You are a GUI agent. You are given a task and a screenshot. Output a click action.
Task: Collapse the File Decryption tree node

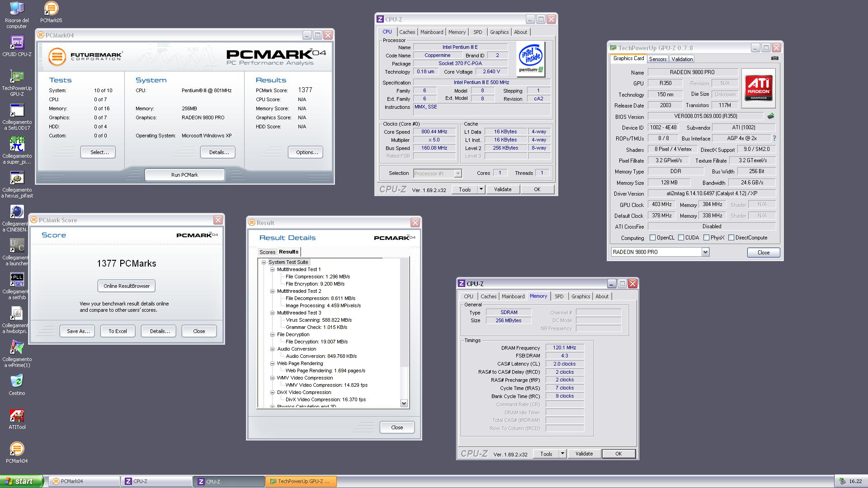tap(272, 334)
